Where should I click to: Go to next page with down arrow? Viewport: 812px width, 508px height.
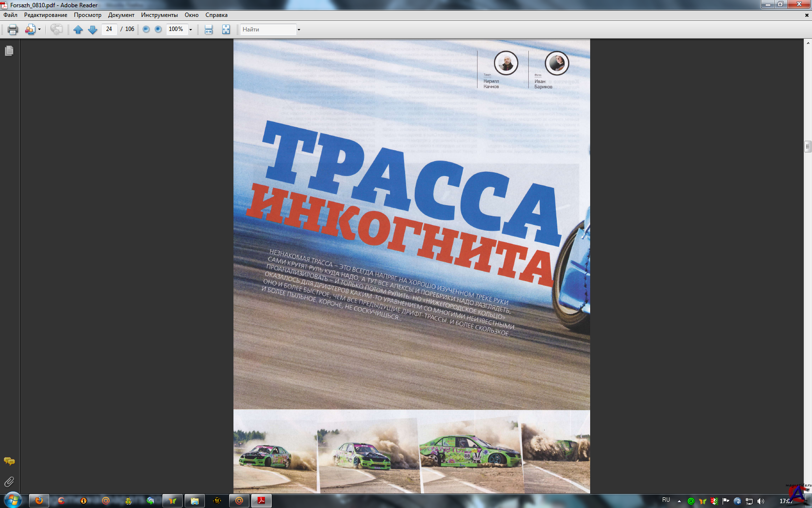click(x=92, y=30)
